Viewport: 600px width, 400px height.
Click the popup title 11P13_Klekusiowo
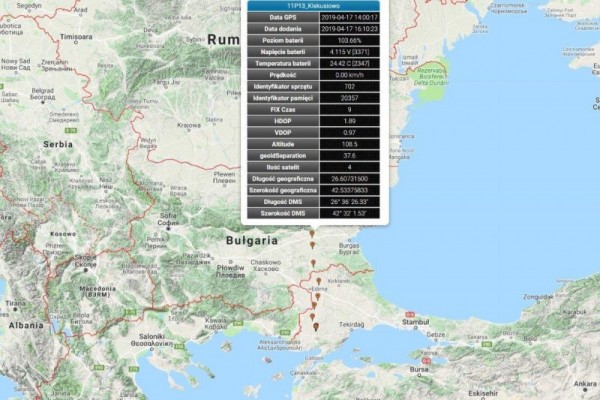[313, 6]
